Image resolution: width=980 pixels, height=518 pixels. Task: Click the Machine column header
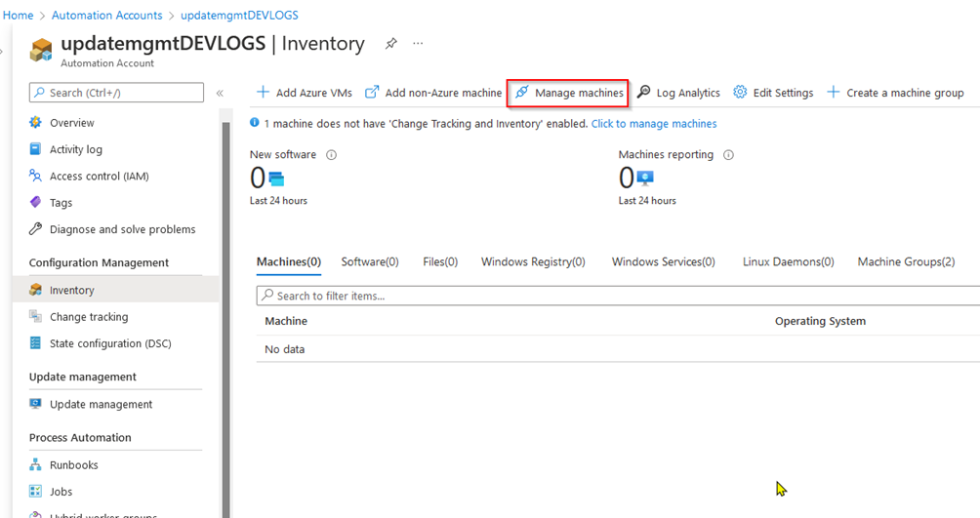(286, 321)
